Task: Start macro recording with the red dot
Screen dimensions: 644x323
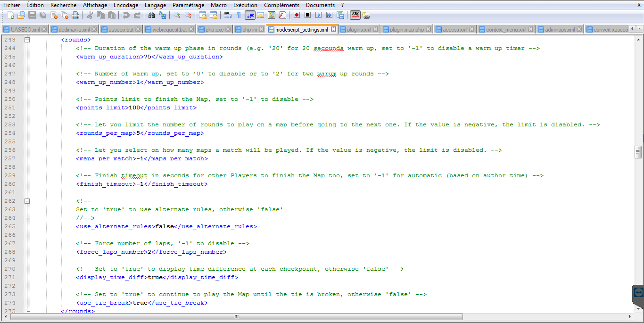Action: tap(297, 15)
